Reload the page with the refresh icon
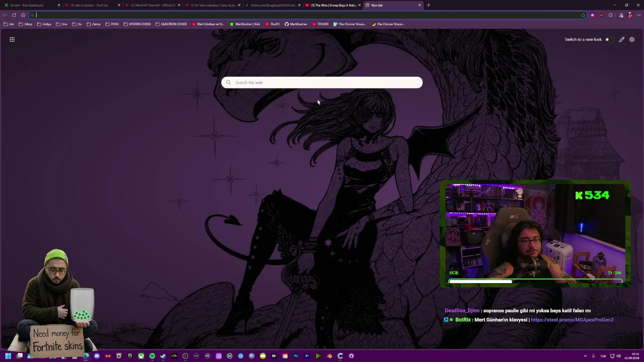This screenshot has height=362, width=644. tap(14, 15)
